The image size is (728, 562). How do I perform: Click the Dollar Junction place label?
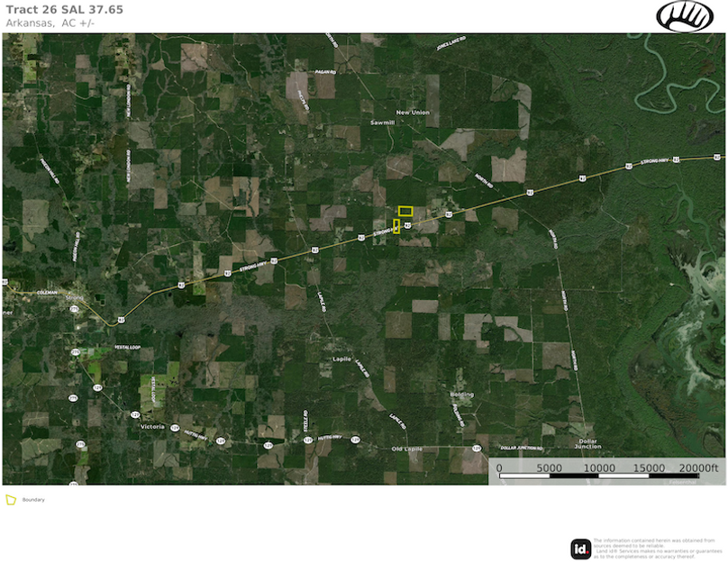[588, 443]
